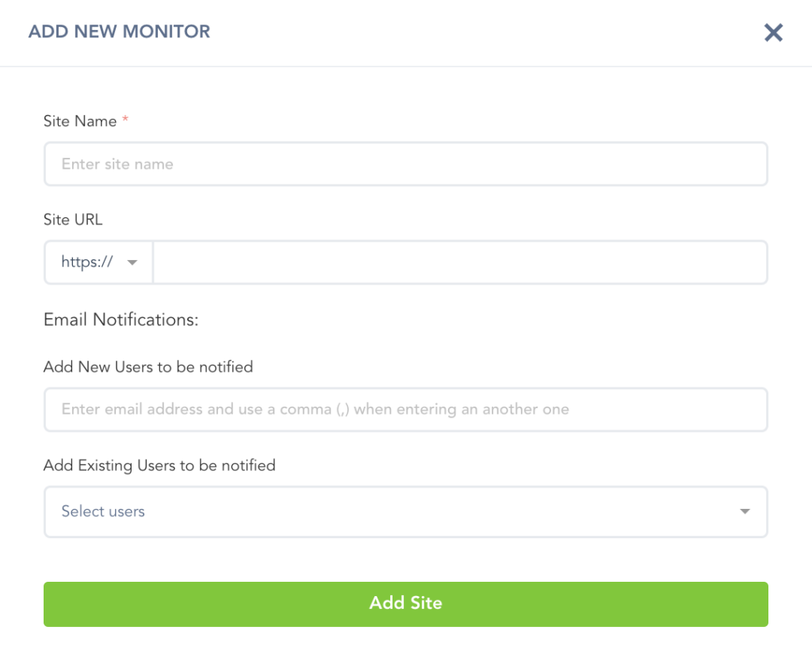This screenshot has width=812, height=669.
Task: Focus the Site URL text field
Action: [x=460, y=262]
